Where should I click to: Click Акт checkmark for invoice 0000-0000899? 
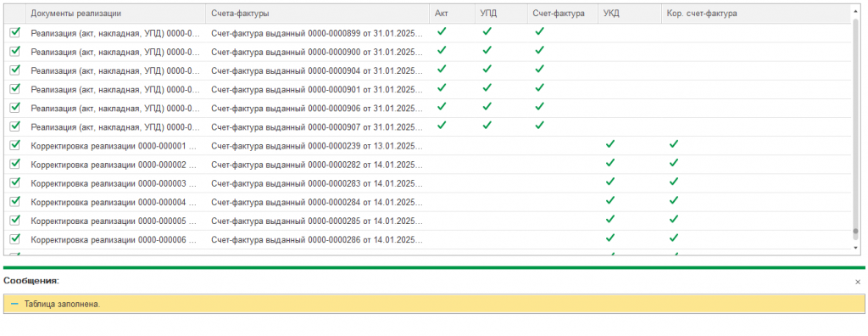coord(441,31)
